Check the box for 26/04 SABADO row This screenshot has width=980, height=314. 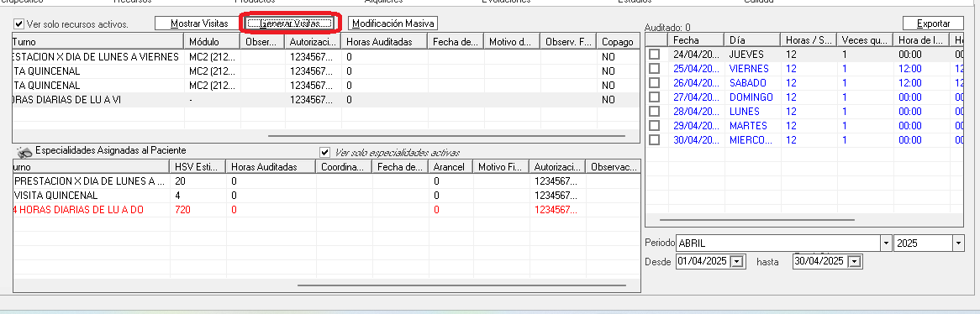point(655,83)
